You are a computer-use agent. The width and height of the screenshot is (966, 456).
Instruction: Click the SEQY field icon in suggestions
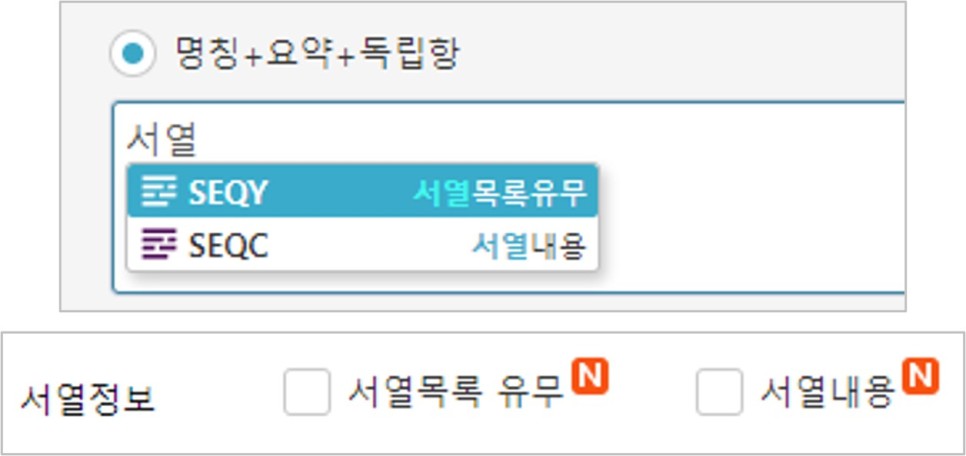pos(159,191)
